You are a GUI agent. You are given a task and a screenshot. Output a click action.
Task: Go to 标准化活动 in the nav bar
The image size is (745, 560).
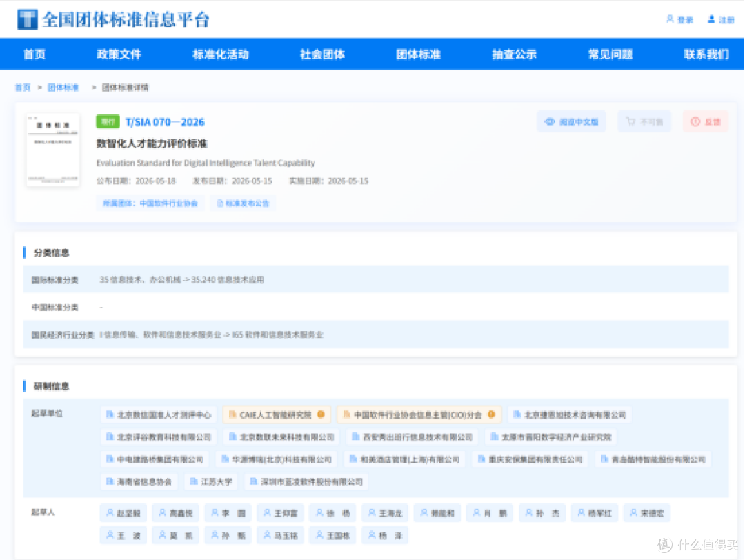click(221, 54)
